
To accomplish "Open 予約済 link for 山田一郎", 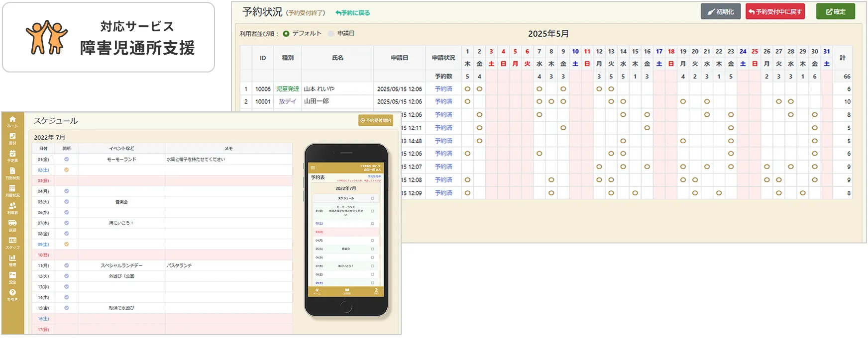I will point(443,101).
